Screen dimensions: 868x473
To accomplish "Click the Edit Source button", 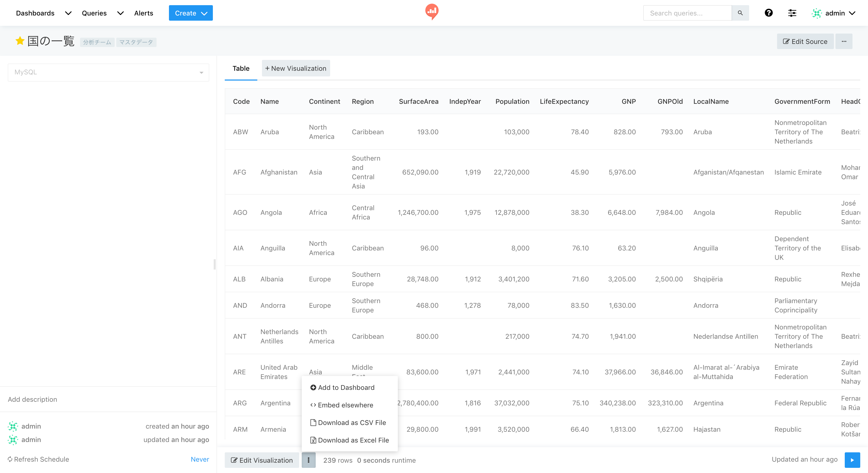I will [x=805, y=41].
